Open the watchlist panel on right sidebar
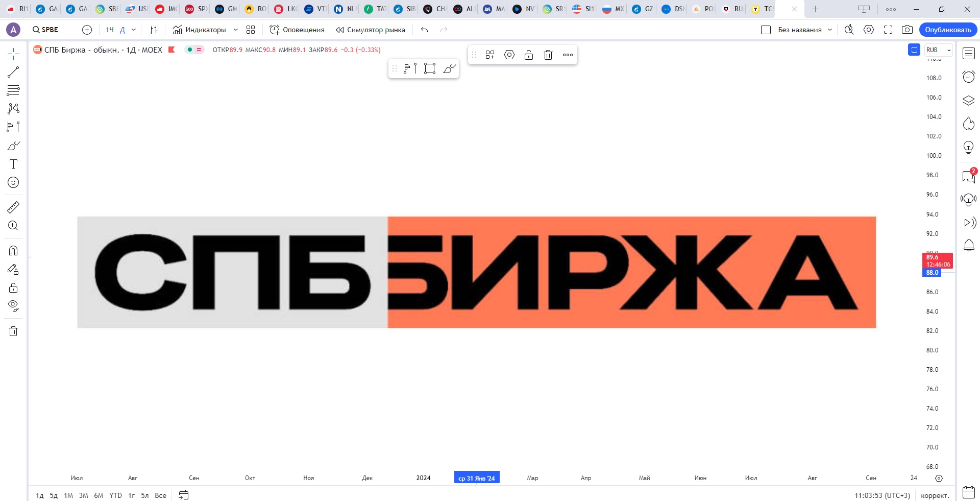The width and height of the screenshot is (980, 501). click(x=969, y=54)
